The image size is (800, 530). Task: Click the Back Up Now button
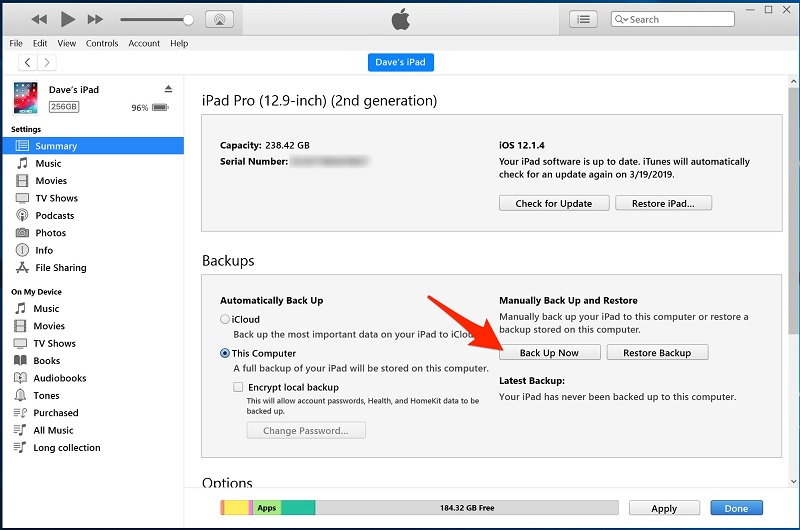point(549,352)
